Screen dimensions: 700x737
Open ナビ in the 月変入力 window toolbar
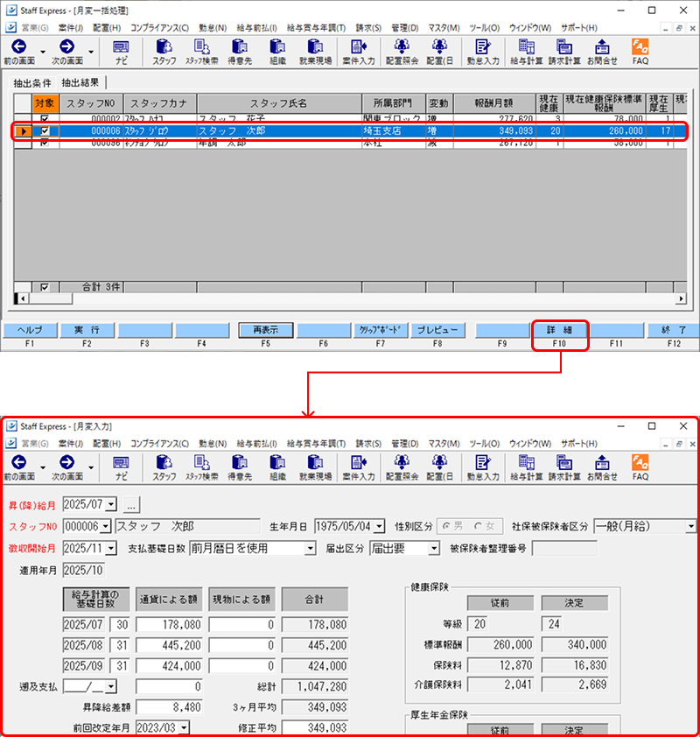point(121,467)
